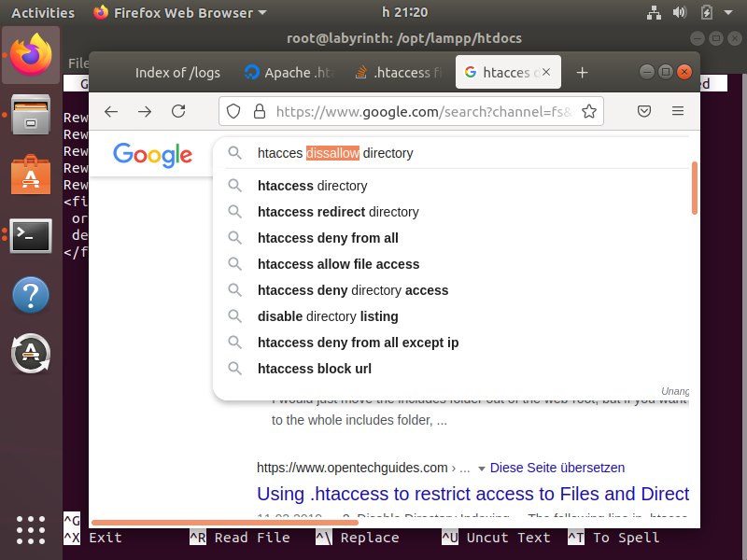Image resolution: width=747 pixels, height=560 pixels.
Task: Click the opentechguides.com URL text
Action: (x=352, y=468)
